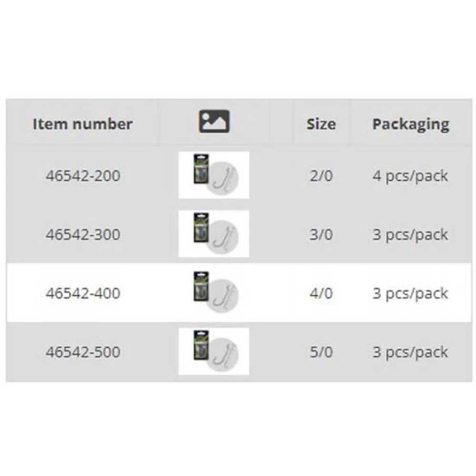Open product thumbnail for item 46542-200

point(214,175)
